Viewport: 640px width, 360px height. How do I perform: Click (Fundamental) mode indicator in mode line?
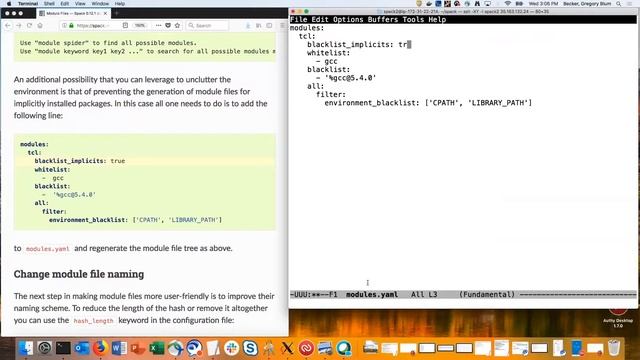[487, 294]
